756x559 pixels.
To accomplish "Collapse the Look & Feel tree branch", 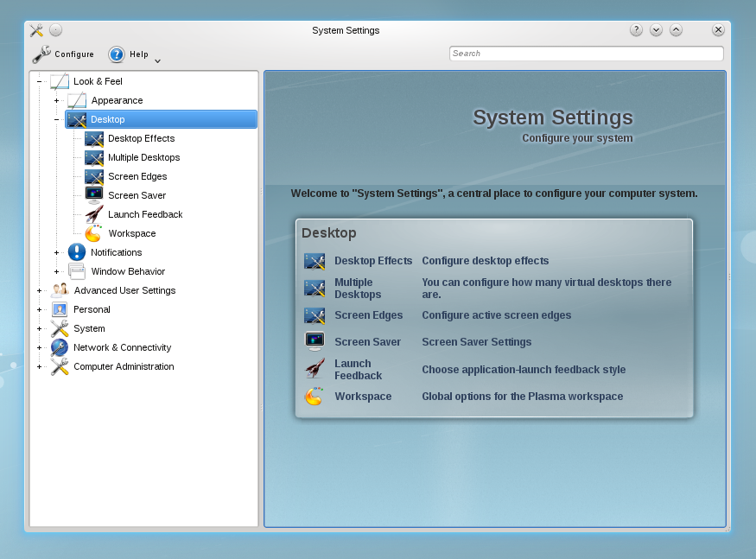I will [40, 82].
